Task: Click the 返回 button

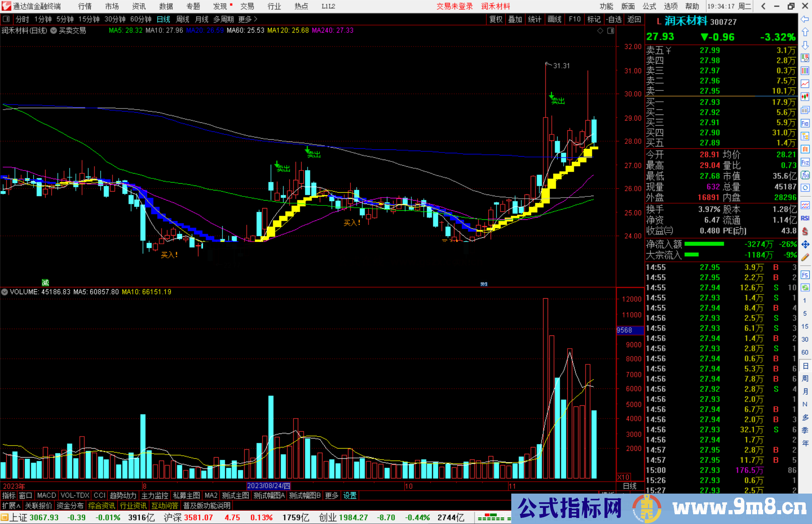Action: click(x=634, y=19)
